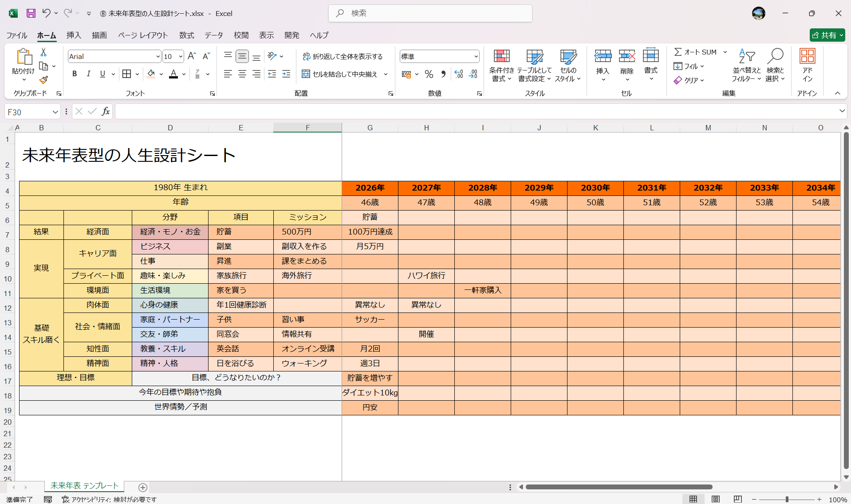Toggle italic formatting

point(88,74)
